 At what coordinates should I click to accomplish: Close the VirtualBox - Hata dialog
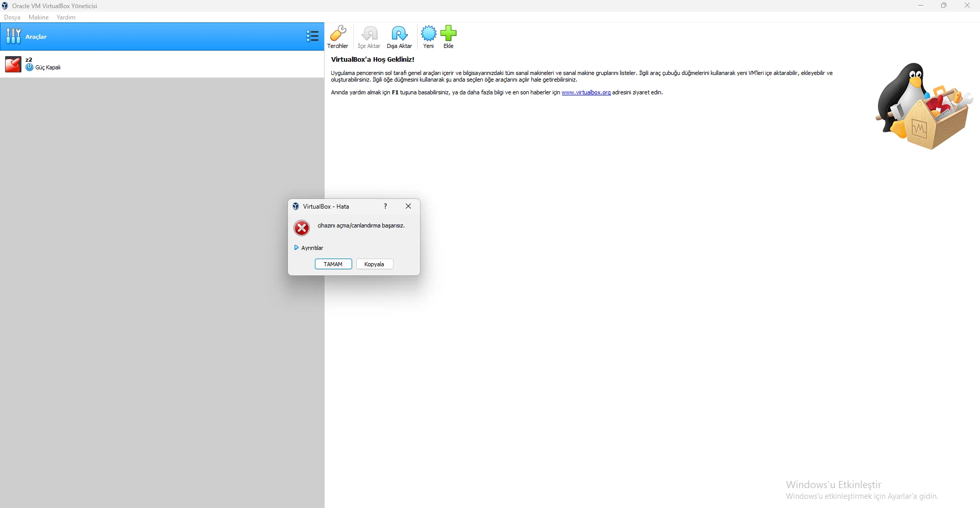point(408,206)
